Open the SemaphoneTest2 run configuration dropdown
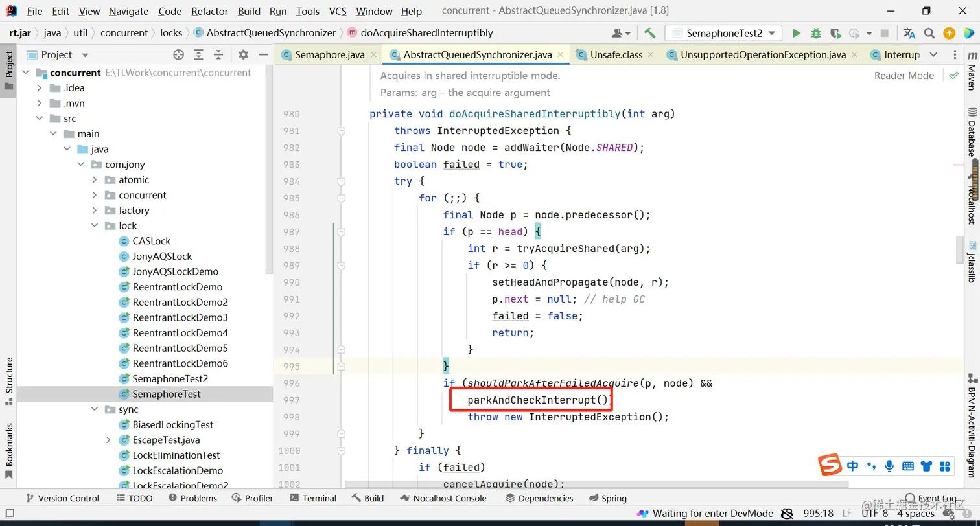The height and width of the screenshot is (526, 980). [724, 33]
